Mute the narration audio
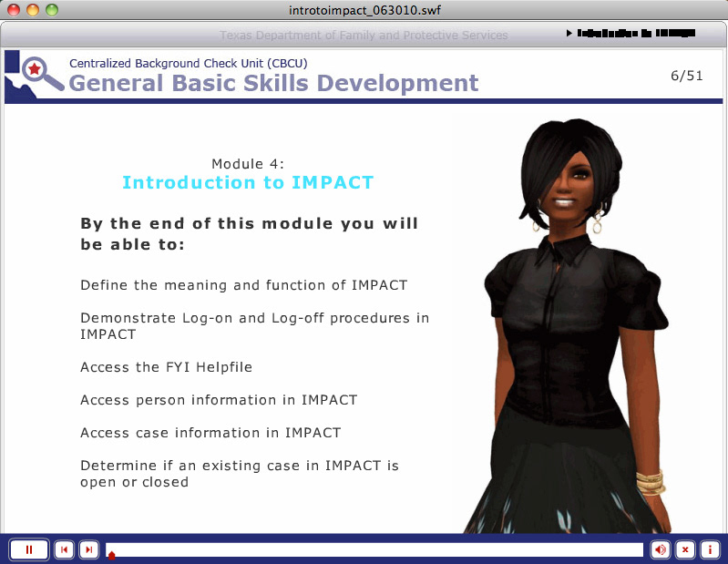Screen dimensions: 728x564 click(661, 549)
